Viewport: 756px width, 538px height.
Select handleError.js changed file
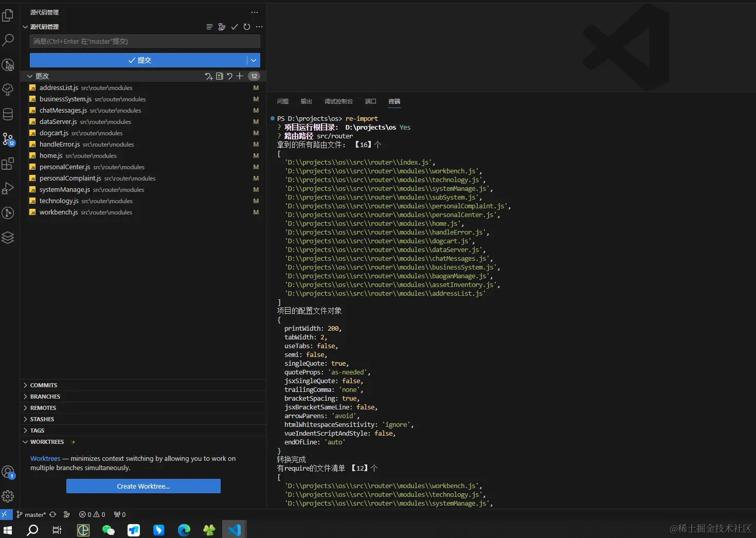[x=143, y=145]
